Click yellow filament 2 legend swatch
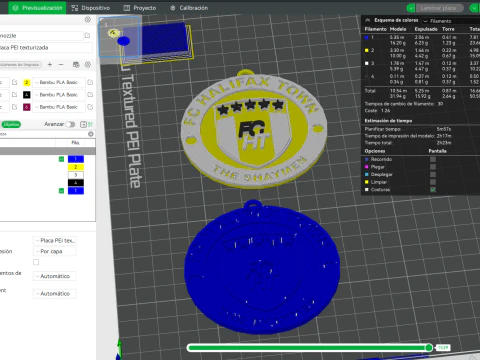This screenshot has width=480, height=360. (367, 50)
